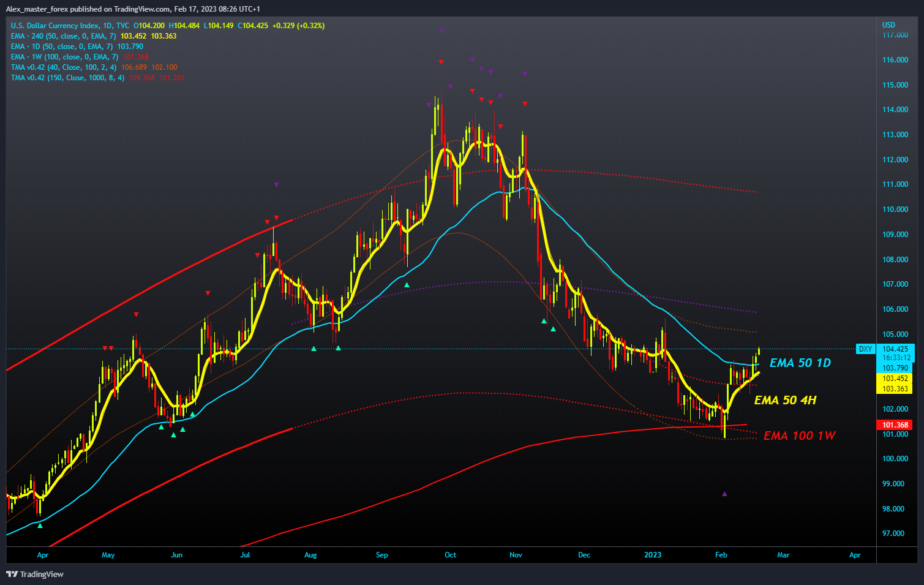Click the Aug label on time axis
The image size is (924, 585).
[x=310, y=555]
